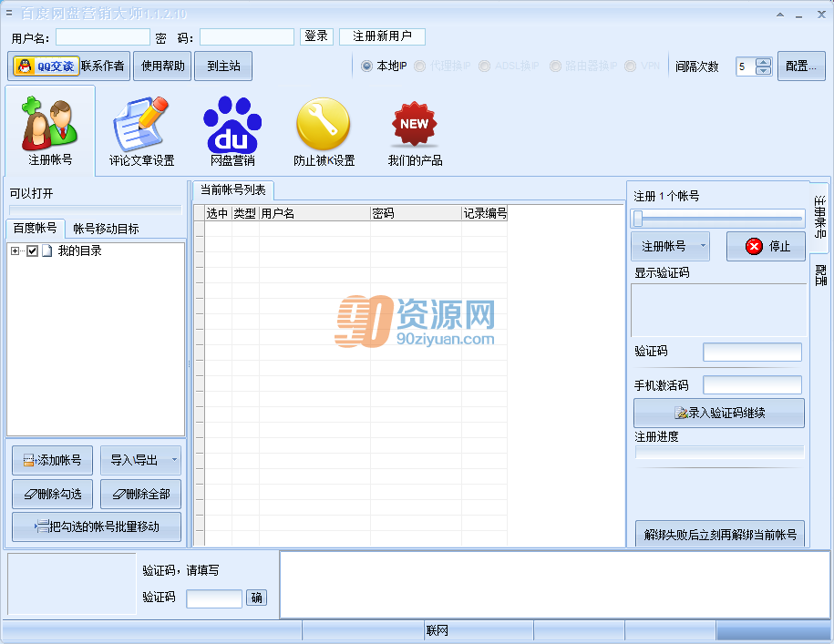Click the document icon beside 我的目录
This screenshot has width=834, height=644.
[x=47, y=250]
